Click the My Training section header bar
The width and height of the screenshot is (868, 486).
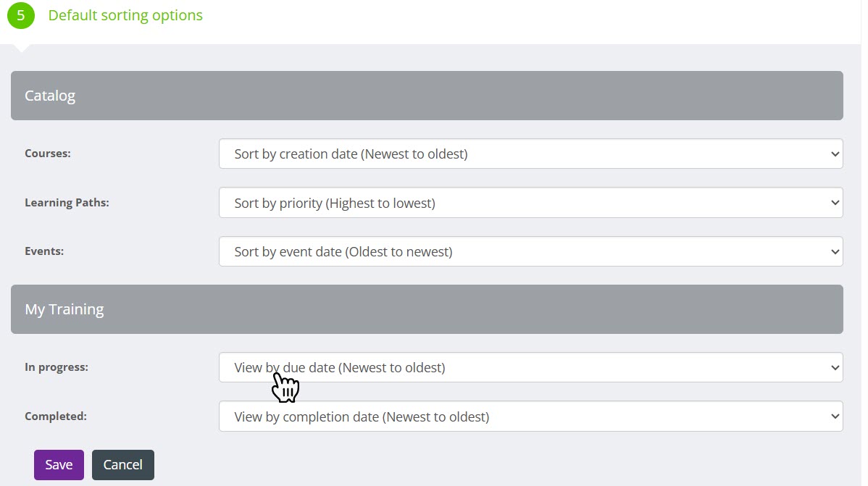427,309
